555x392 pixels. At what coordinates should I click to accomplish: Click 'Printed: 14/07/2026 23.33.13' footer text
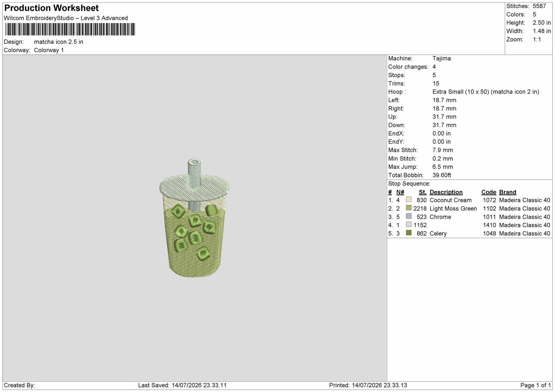pos(368,385)
